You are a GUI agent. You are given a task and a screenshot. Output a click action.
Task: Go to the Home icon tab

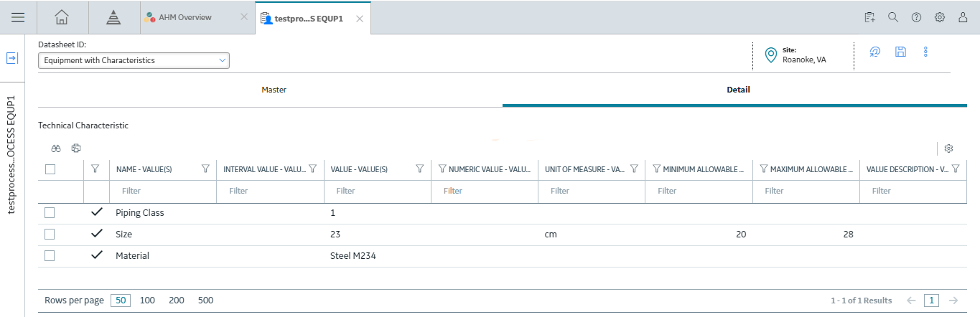pos(62,17)
